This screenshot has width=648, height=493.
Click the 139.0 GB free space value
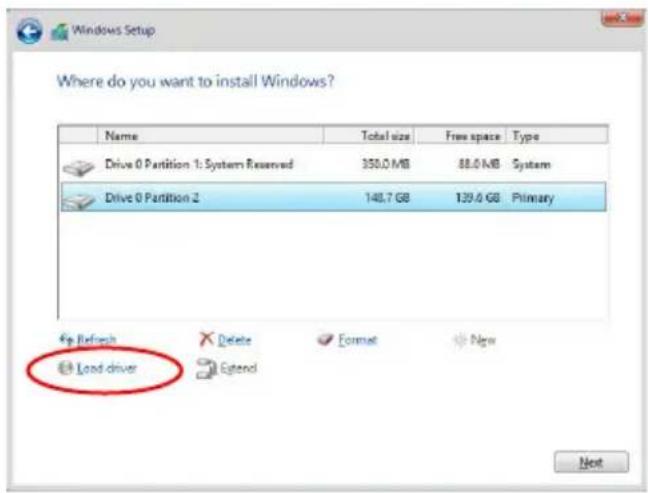(477, 198)
